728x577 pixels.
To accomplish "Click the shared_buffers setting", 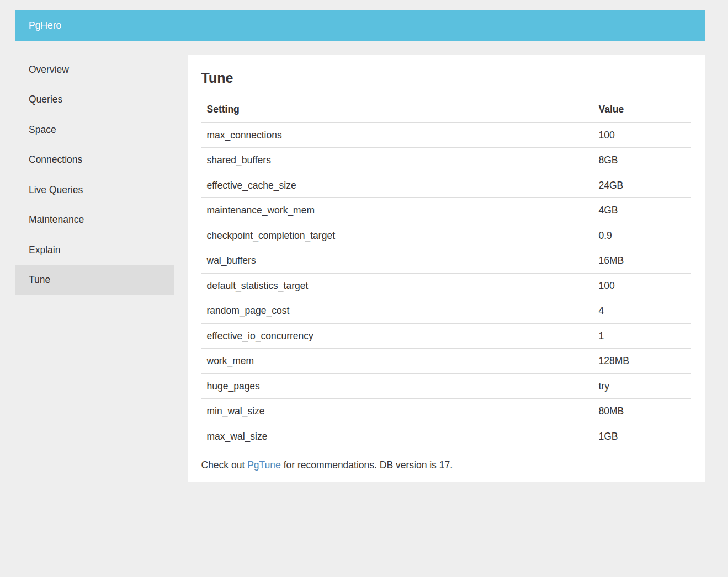I will [x=238, y=160].
